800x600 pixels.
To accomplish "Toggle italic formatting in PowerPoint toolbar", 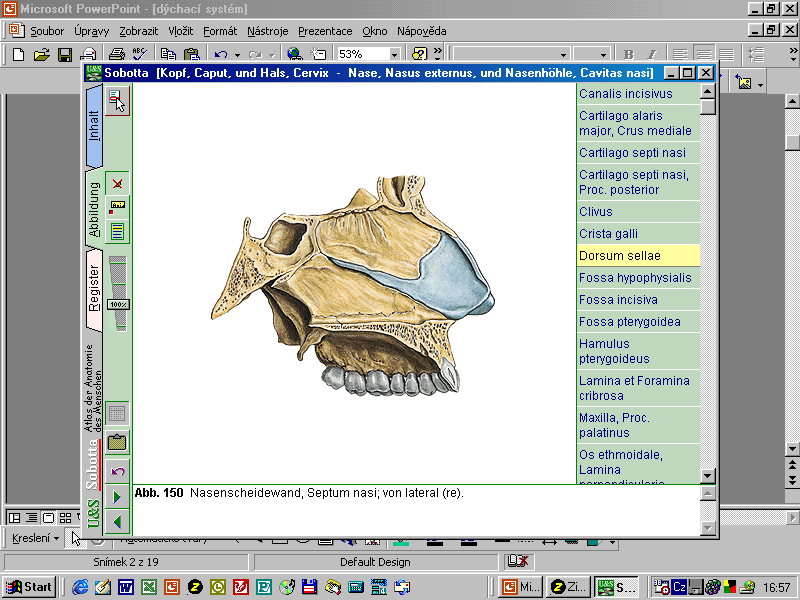I will (x=652, y=54).
